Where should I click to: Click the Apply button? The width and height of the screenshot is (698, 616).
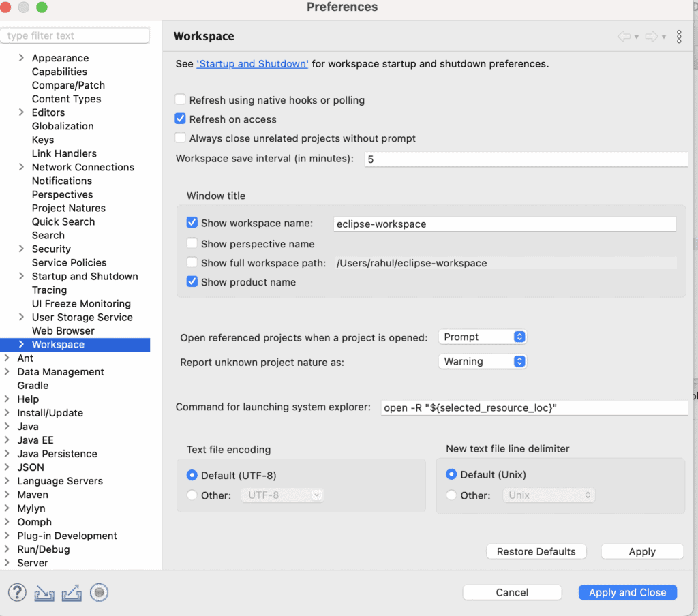[642, 551]
